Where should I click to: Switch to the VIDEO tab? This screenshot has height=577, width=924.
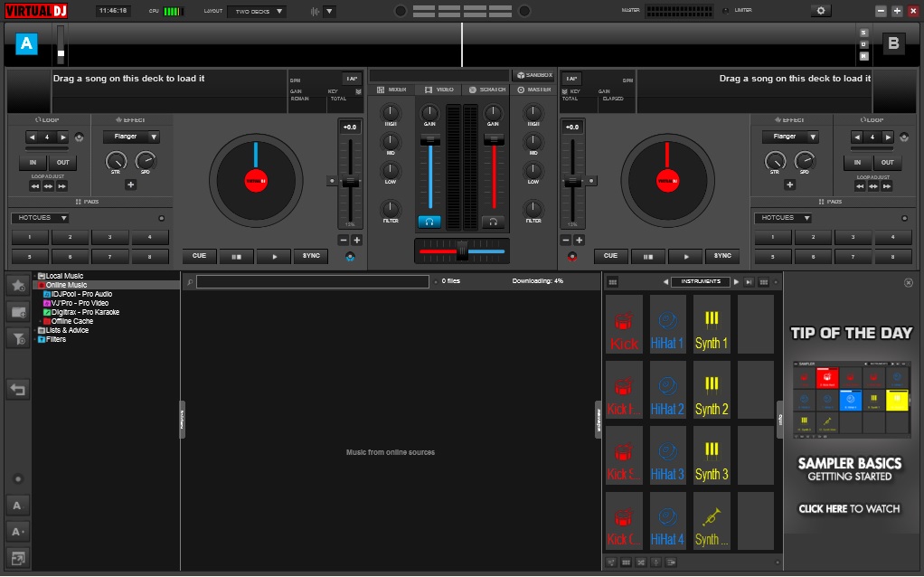(x=439, y=90)
